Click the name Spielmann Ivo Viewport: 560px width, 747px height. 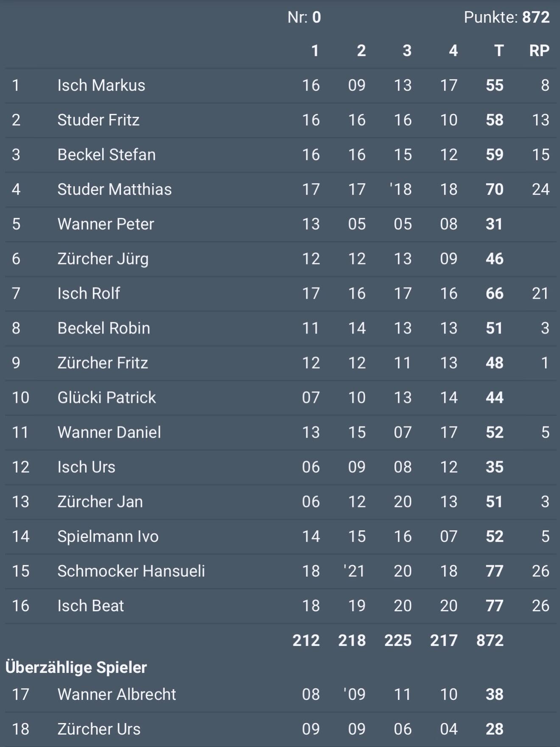(x=108, y=536)
